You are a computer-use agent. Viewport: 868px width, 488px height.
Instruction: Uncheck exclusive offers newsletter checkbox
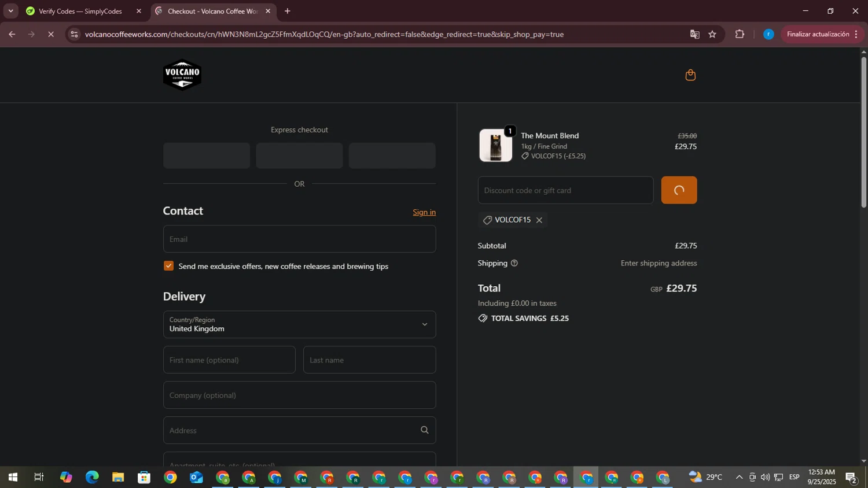168,266
